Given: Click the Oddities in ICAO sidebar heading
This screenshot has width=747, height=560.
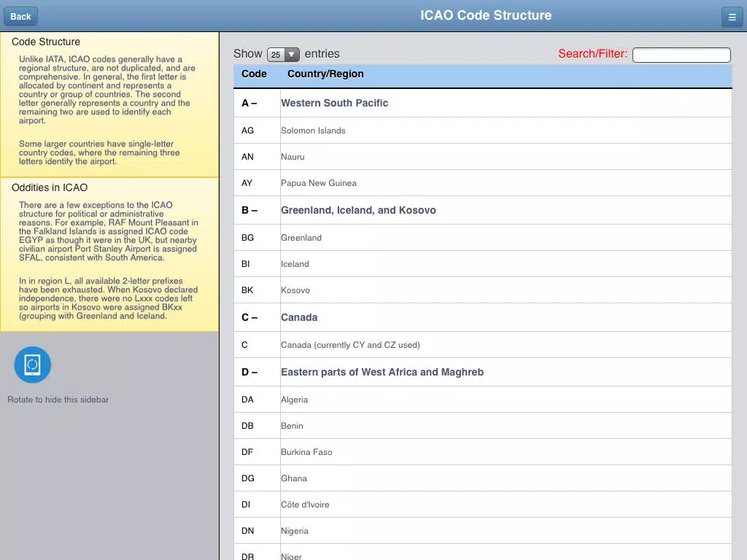Looking at the screenshot, I should 50,187.
